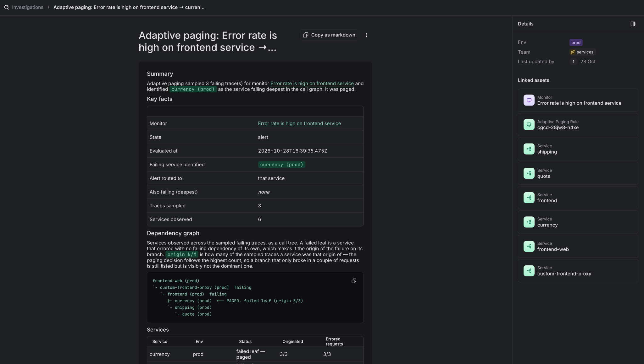This screenshot has height=364, width=644.
Task: Click the frontend service icon
Action: [x=529, y=198]
